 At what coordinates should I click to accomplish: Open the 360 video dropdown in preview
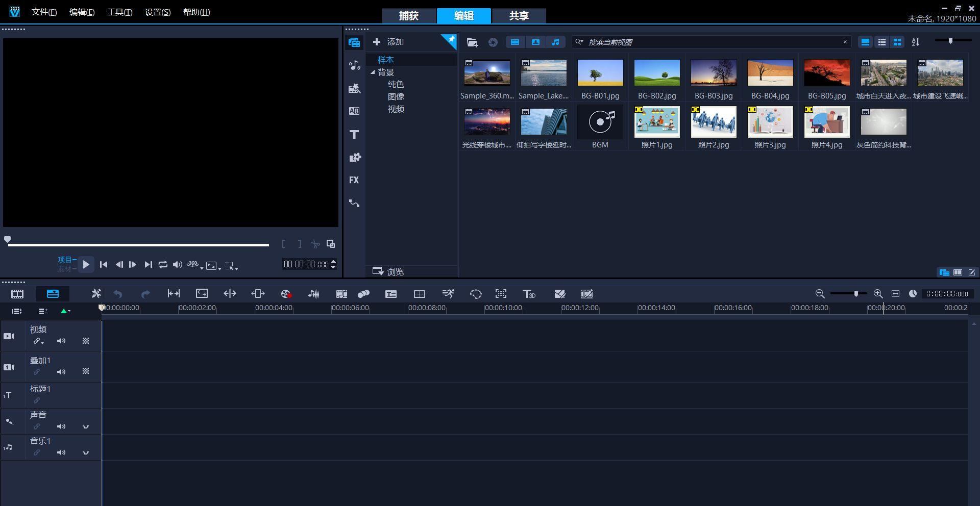[x=195, y=265]
